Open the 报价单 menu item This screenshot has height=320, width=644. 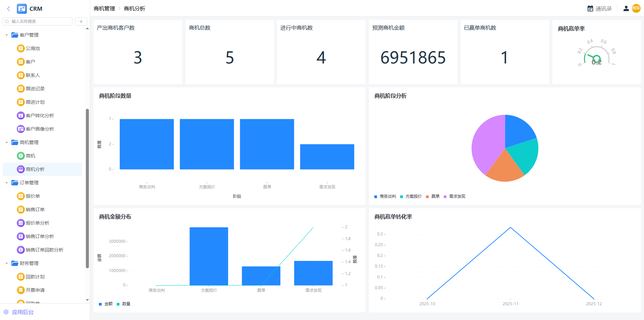coord(33,196)
